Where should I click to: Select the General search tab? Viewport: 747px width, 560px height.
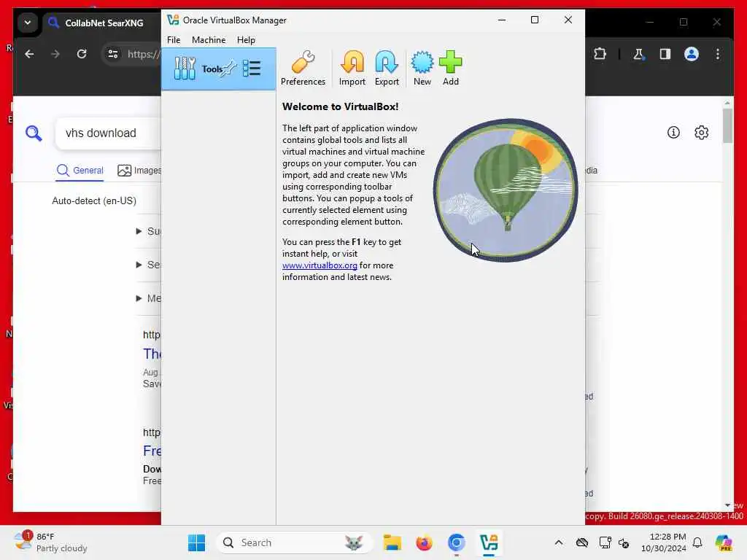point(80,171)
